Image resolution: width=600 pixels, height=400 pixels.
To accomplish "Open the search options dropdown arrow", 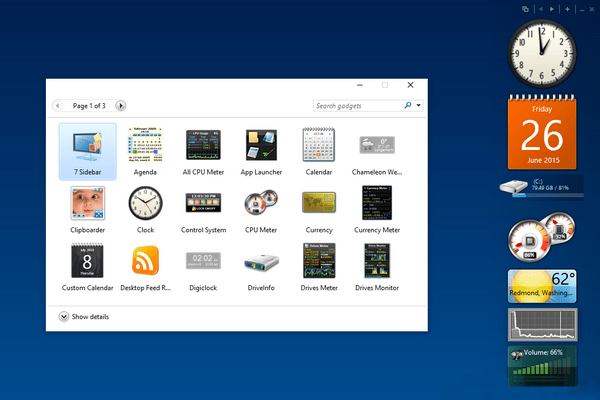I will click(418, 105).
